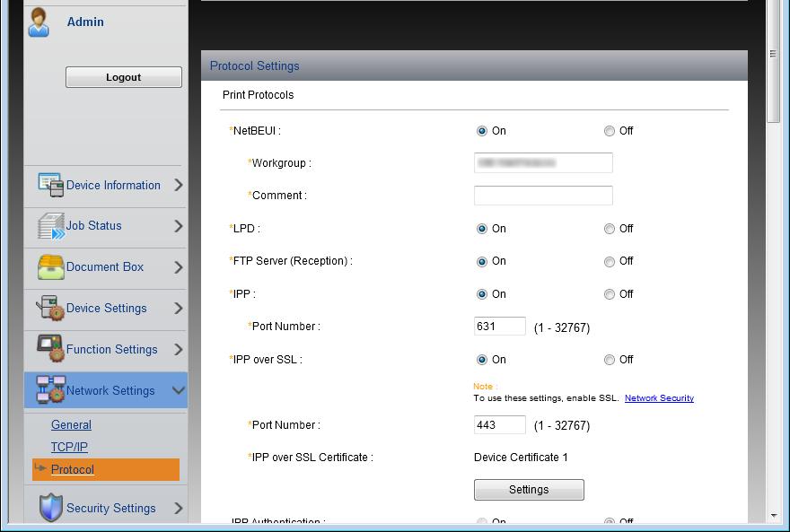This screenshot has width=790, height=532.
Task: Open Function Settings menu
Action: (112, 349)
